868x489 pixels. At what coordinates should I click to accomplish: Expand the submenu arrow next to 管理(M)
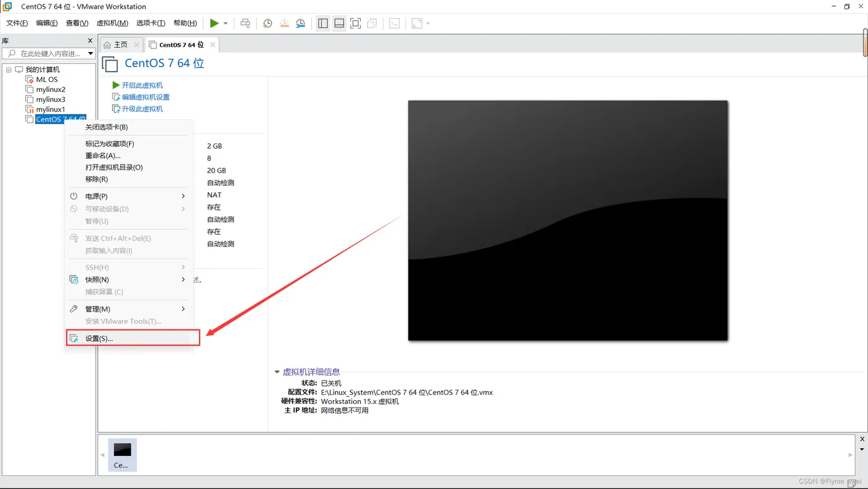pyautogui.click(x=183, y=309)
